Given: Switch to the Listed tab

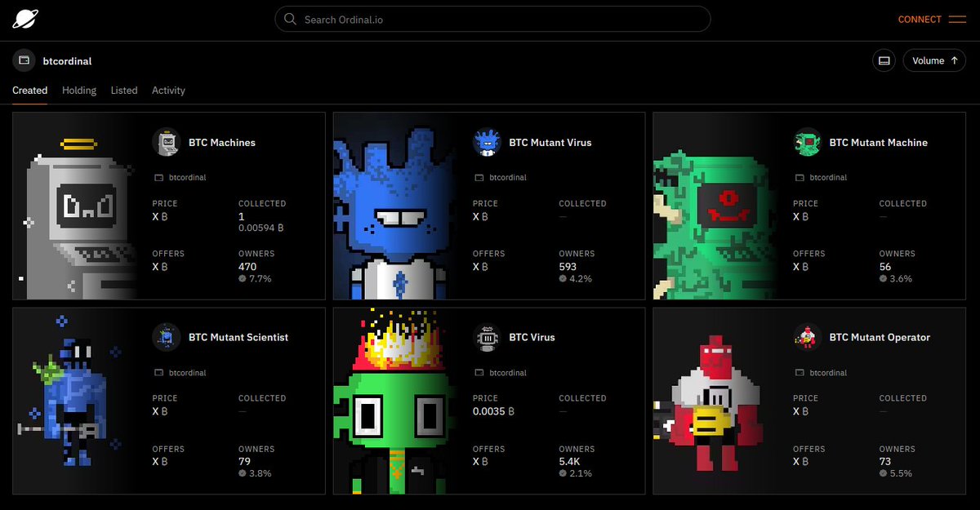Looking at the screenshot, I should (124, 91).
